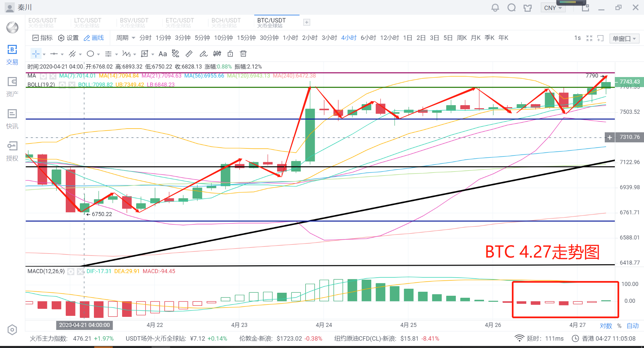
Task: Switch to the ETC/USDT tab
Action: click(180, 22)
